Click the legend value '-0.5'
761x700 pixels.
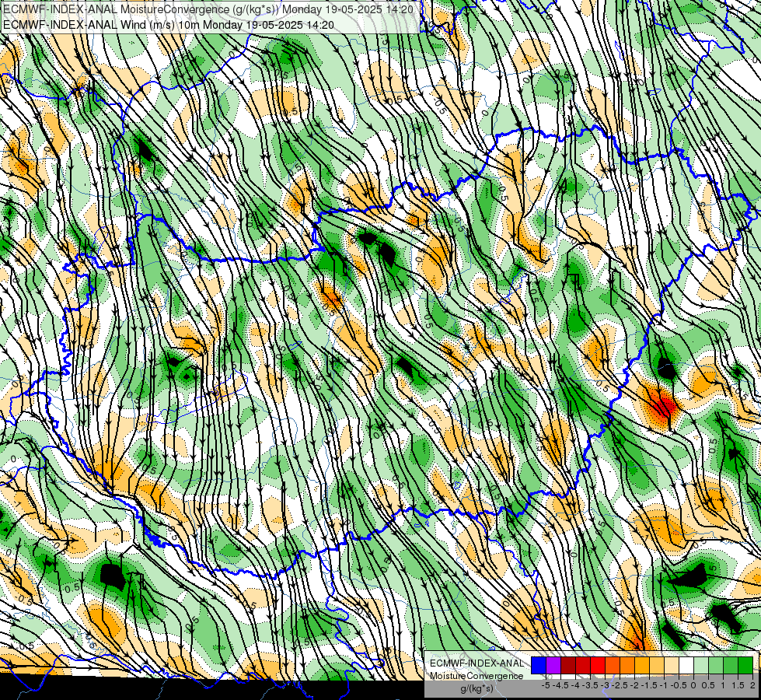679,685
